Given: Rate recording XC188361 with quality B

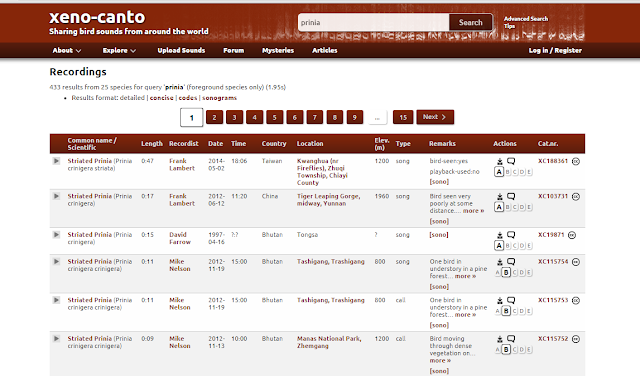Looking at the screenshot, I should [x=508, y=172].
